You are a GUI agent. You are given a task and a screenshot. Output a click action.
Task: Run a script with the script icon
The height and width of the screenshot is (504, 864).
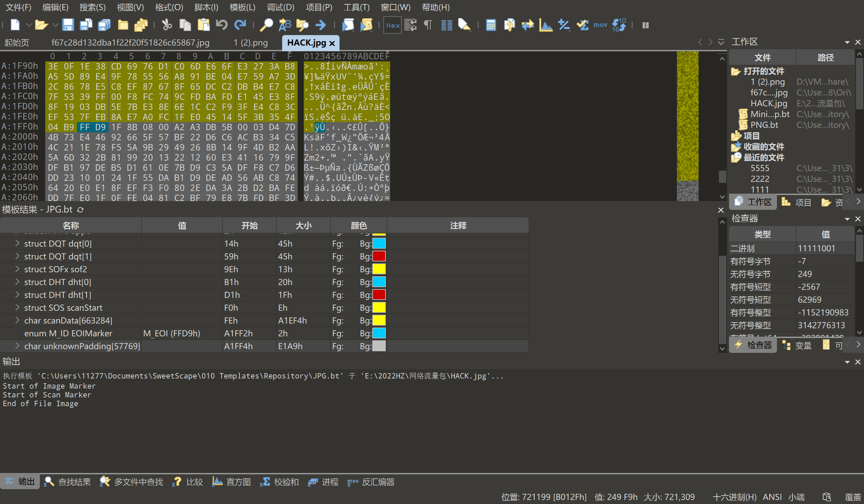click(x=348, y=25)
